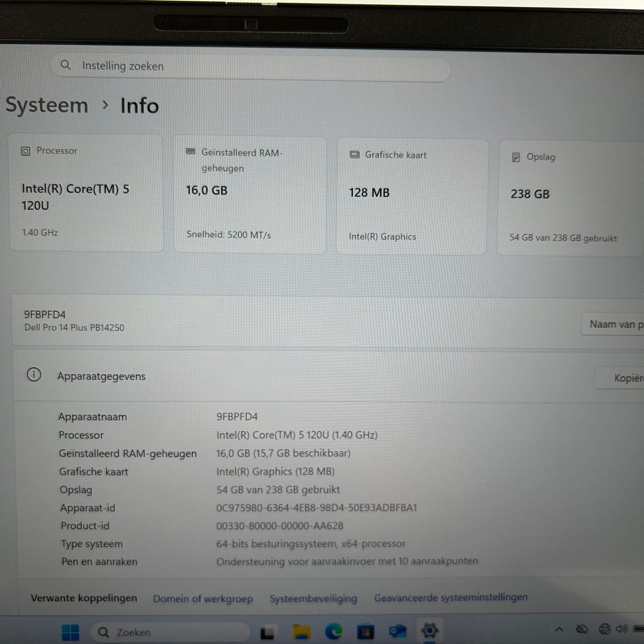The width and height of the screenshot is (644, 644).
Task: Click the Snelheid: 5200 MT/s text
Action: [229, 235]
